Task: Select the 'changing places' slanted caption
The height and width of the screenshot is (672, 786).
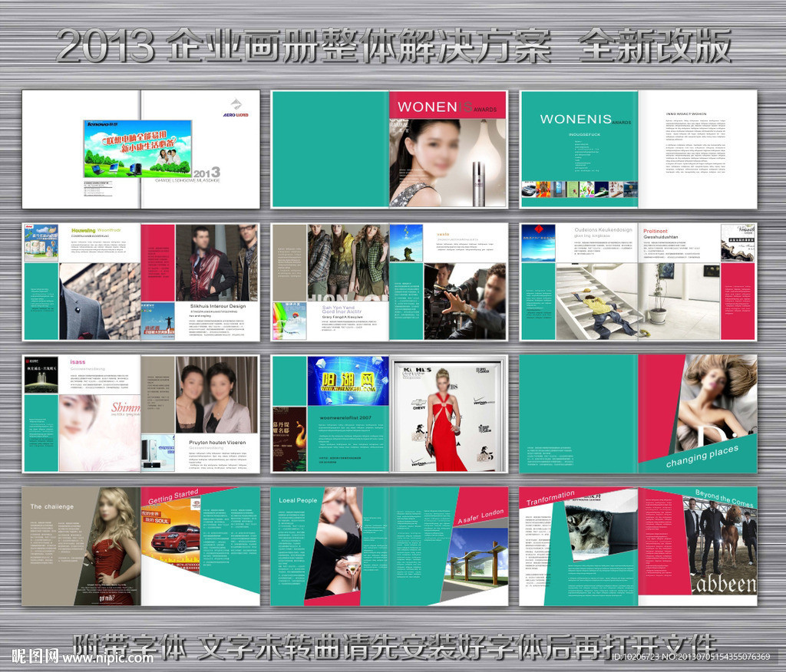Action: pyautogui.click(x=702, y=456)
